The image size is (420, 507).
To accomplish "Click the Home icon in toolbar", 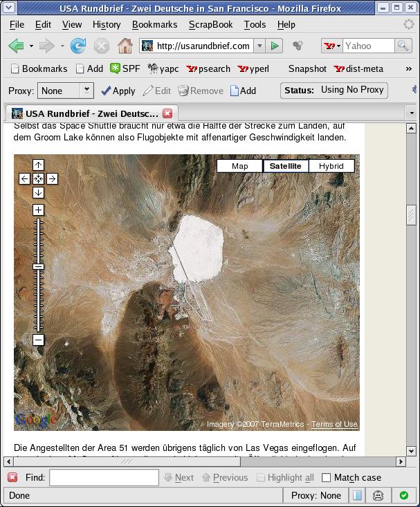I will pos(125,46).
